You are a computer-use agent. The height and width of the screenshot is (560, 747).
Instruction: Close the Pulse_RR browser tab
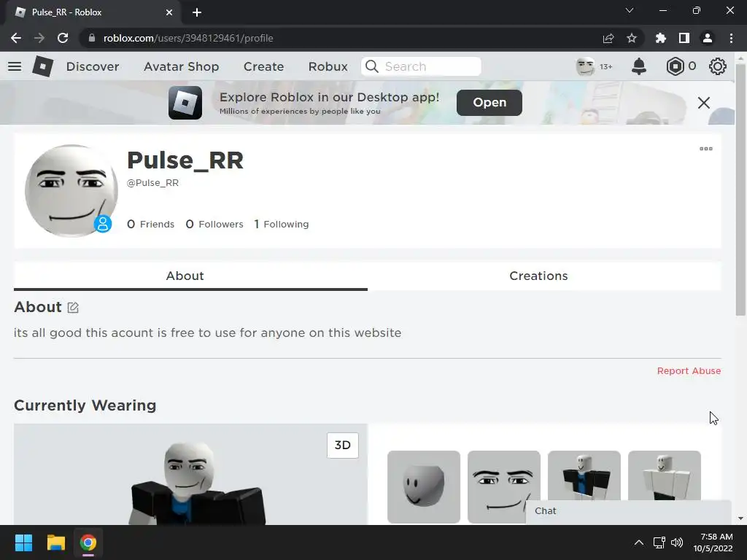(169, 12)
